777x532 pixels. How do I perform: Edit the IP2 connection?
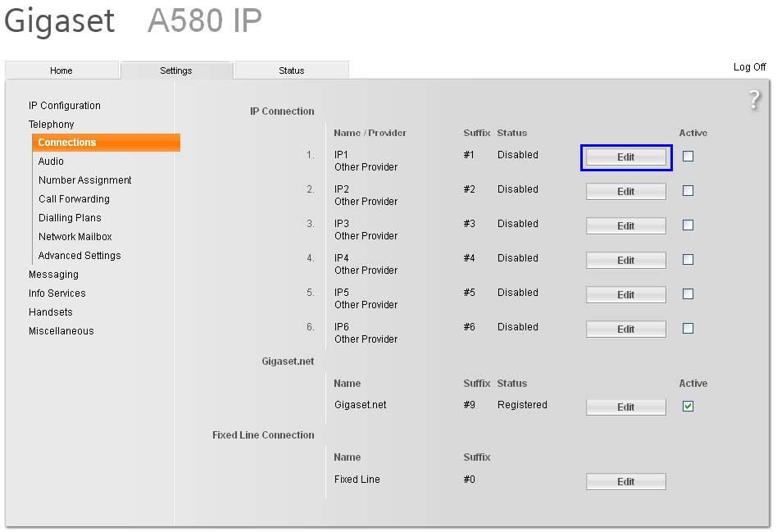coord(626,191)
